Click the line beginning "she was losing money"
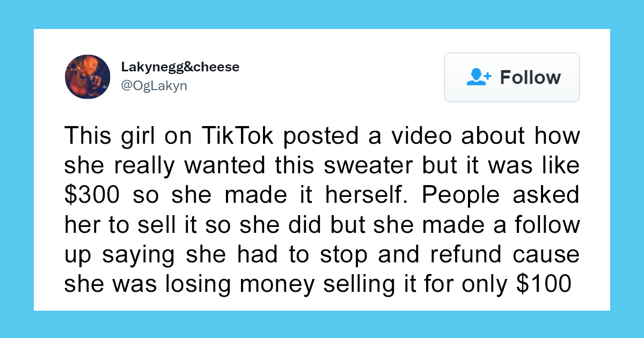The width and height of the screenshot is (644, 338). tap(319, 284)
